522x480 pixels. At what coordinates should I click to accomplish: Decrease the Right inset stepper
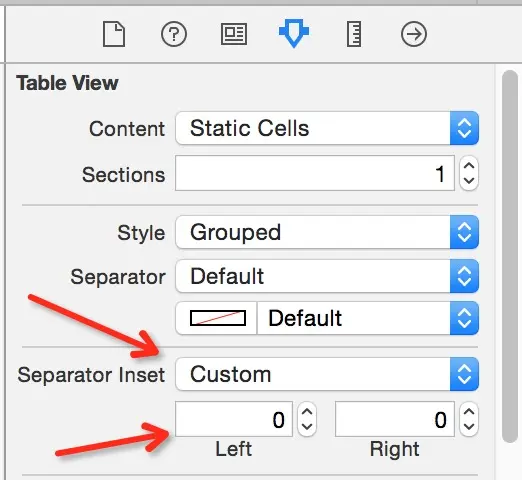tap(469, 427)
